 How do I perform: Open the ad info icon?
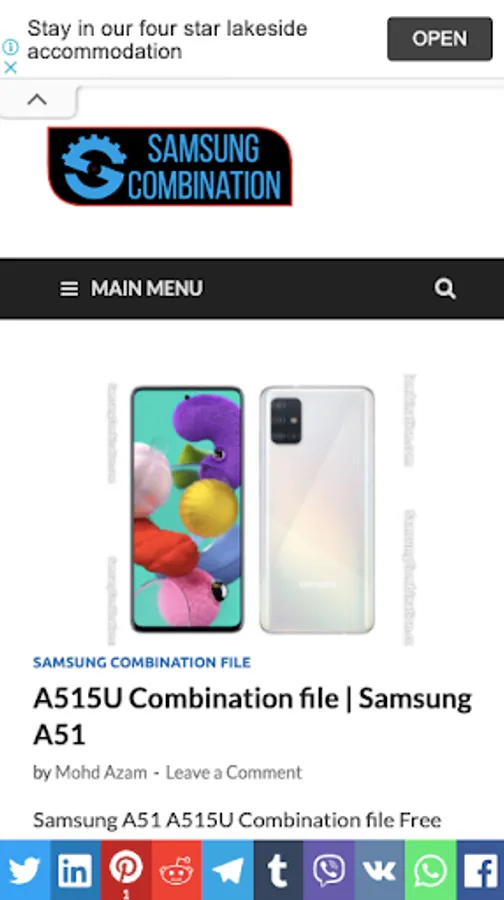coord(10,46)
